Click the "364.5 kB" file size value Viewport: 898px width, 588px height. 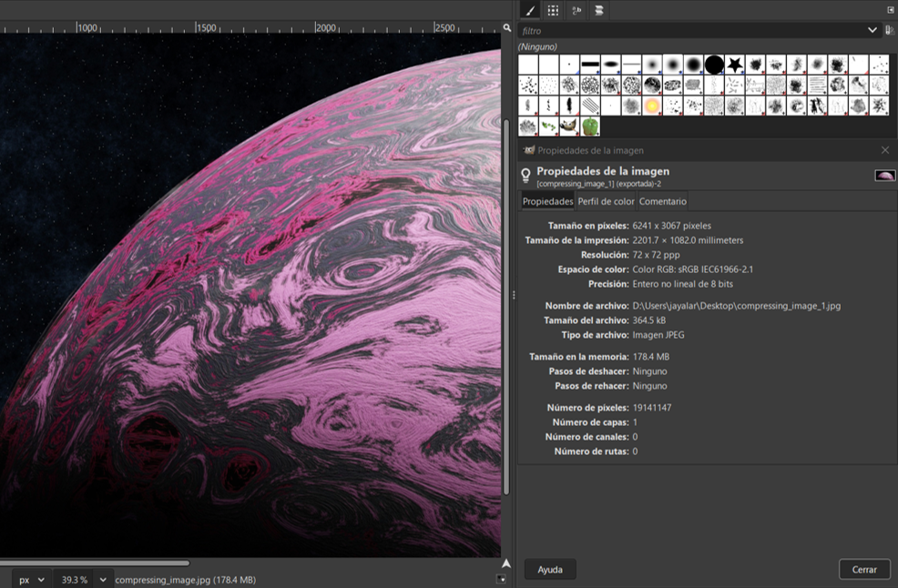click(x=648, y=320)
